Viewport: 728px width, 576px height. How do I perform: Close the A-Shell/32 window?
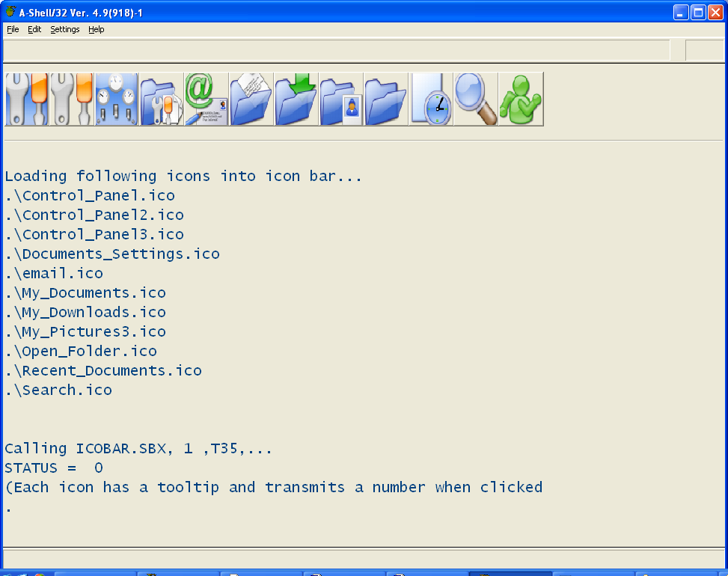[715, 12]
